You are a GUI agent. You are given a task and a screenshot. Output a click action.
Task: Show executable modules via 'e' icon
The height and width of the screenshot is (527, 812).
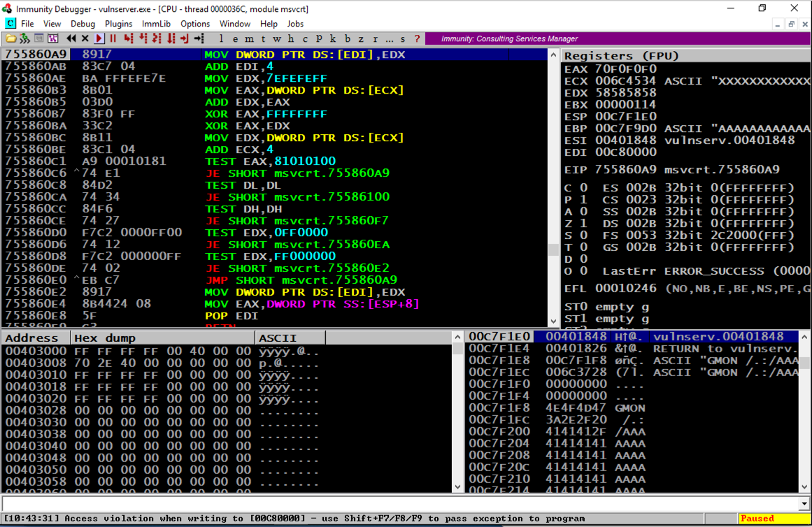235,38
